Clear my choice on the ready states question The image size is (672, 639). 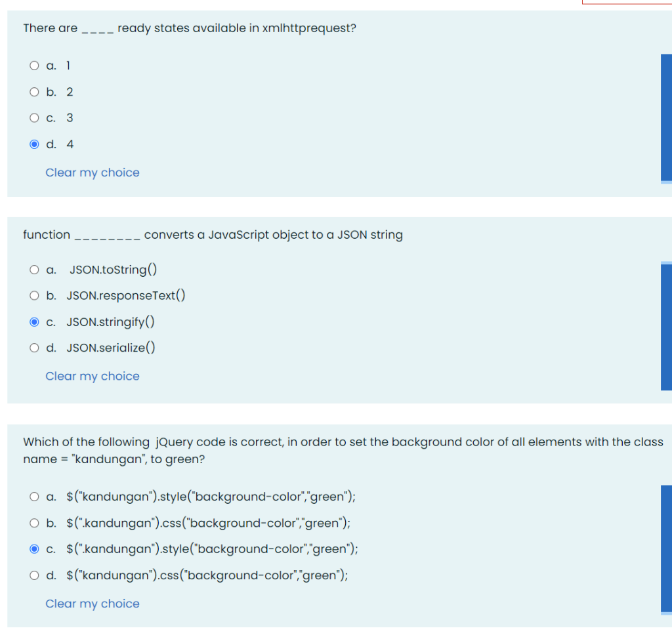coord(92,173)
